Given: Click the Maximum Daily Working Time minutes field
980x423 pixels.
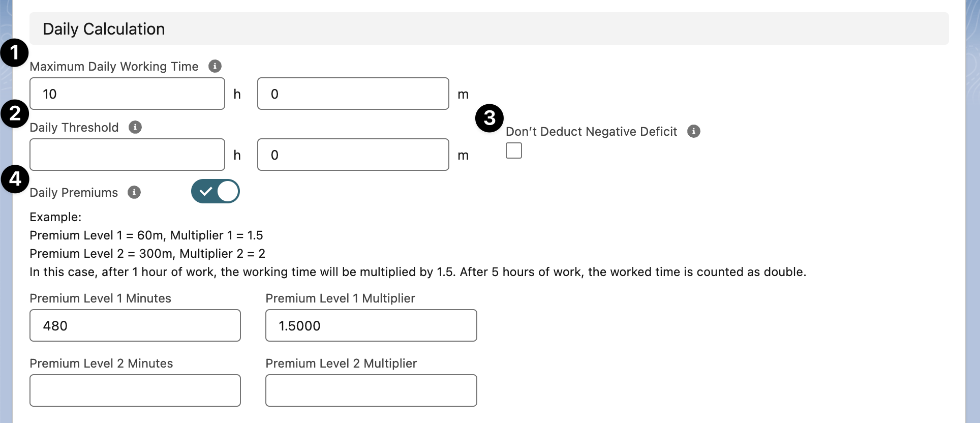Looking at the screenshot, I should coord(352,94).
